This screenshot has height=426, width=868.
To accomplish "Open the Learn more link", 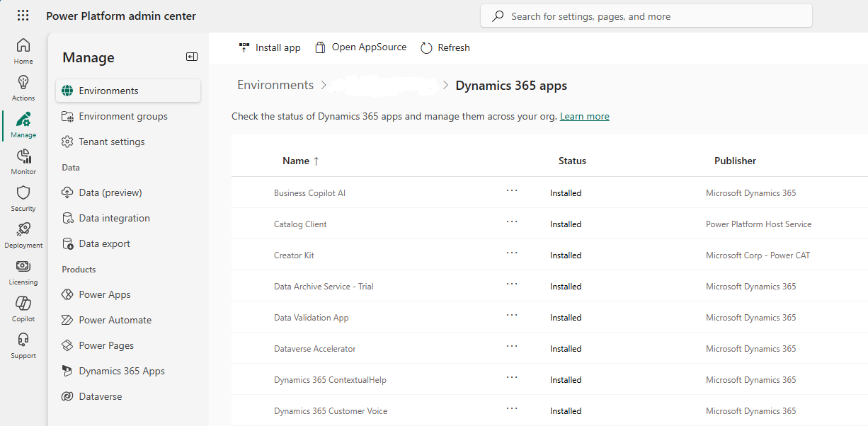I will [x=584, y=115].
